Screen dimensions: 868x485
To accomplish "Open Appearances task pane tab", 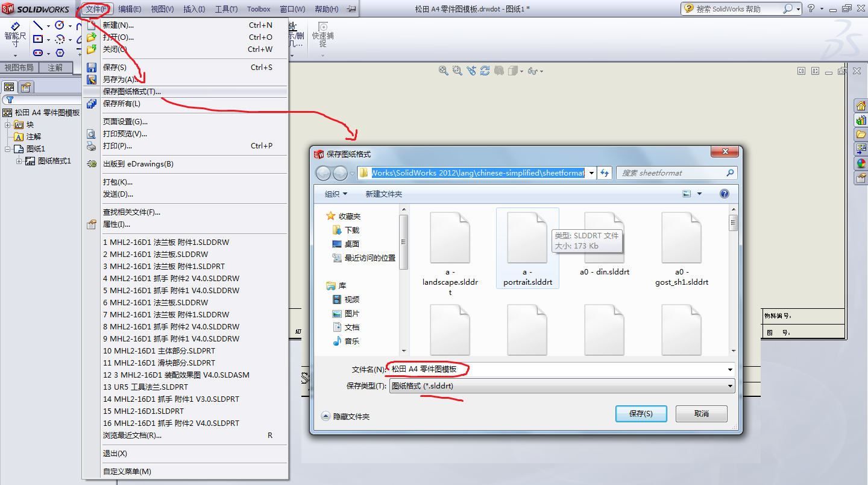I will pos(861,163).
